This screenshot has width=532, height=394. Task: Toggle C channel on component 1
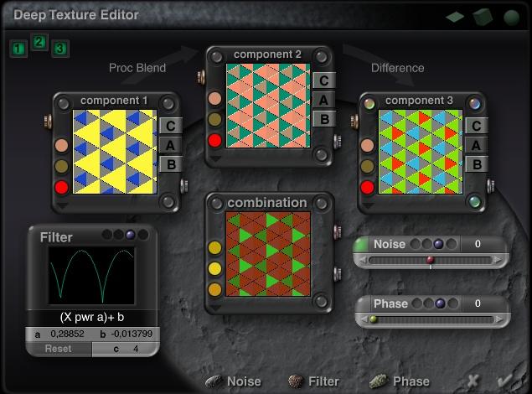171,126
